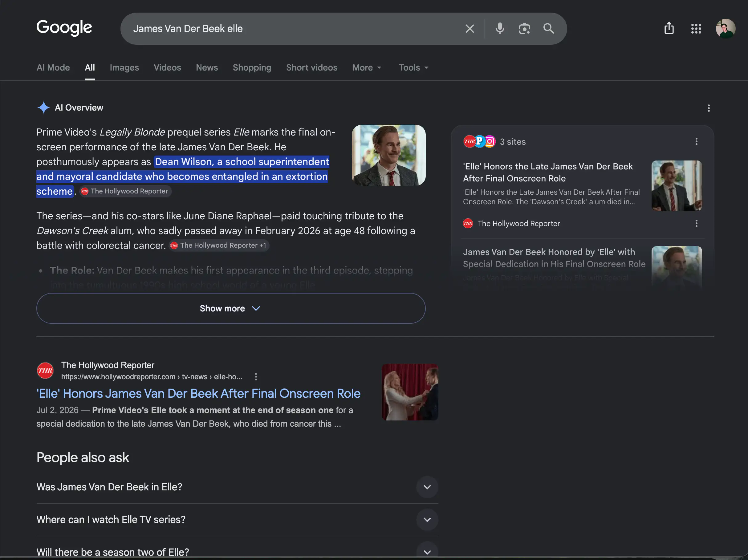Clear the search query with the X icon
The width and height of the screenshot is (748, 560).
click(470, 29)
